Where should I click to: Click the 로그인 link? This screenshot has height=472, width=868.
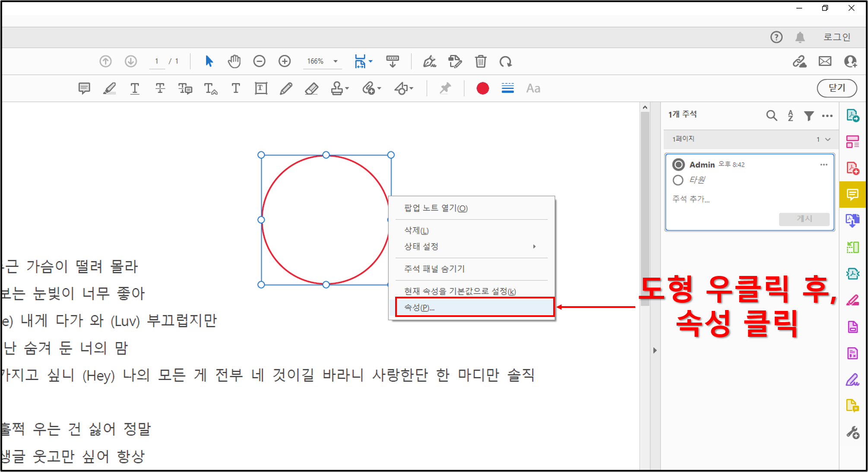click(x=836, y=37)
